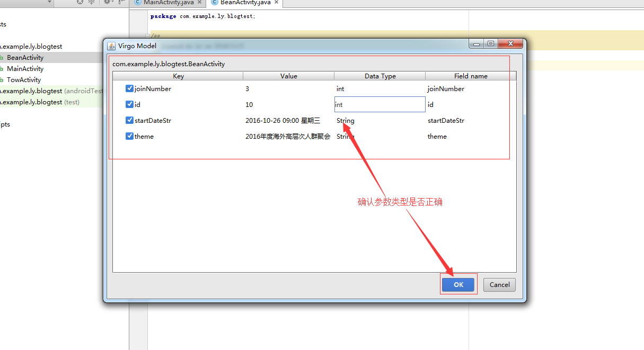
Task: Select 'String' data type of startDateStr row
Action: (380, 120)
